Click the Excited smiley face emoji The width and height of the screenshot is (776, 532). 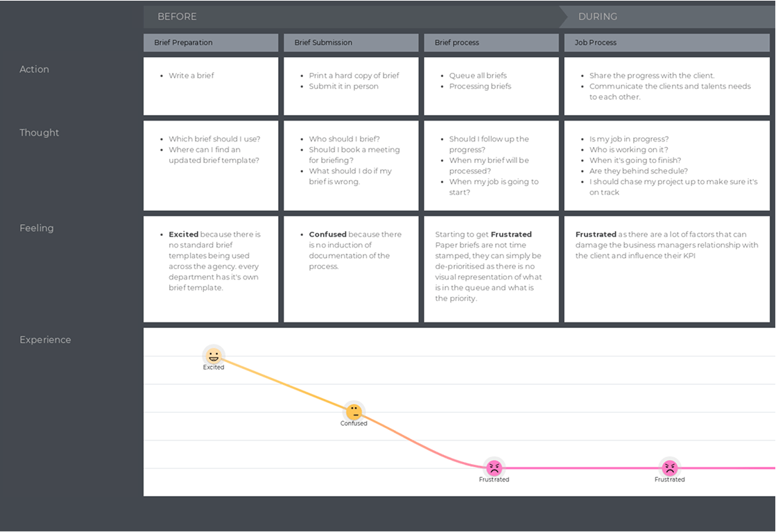(x=214, y=356)
